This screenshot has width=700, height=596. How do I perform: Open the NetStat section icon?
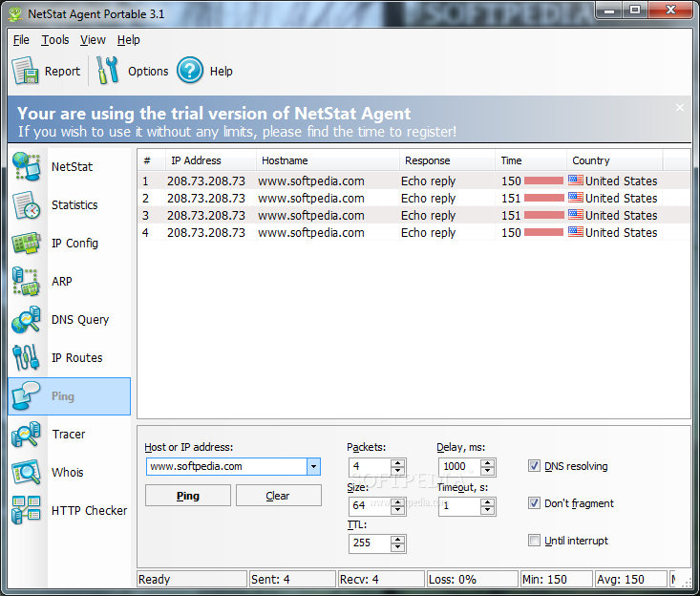[x=27, y=166]
